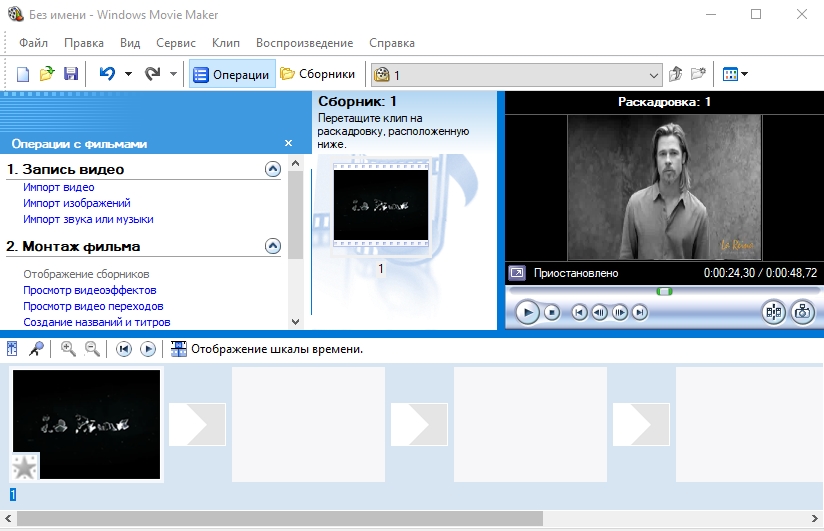
Task: Click Просмотр видео переходов link
Action: tap(93, 306)
